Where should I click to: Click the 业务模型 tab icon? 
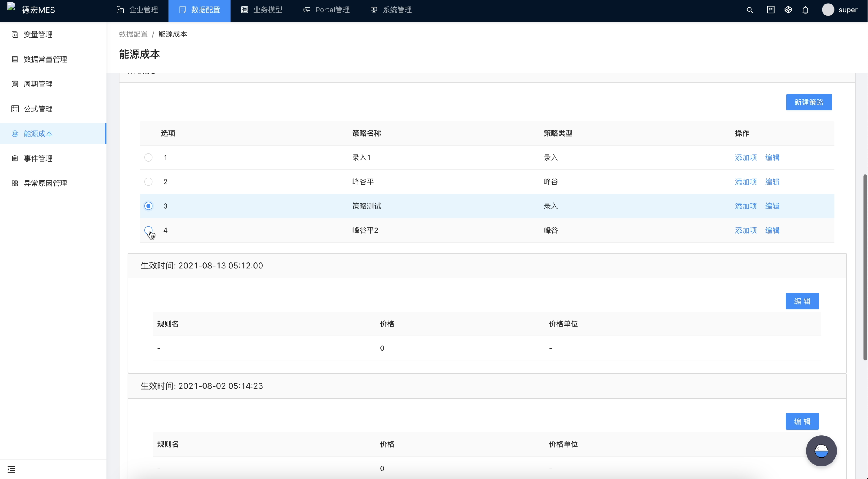[245, 10]
